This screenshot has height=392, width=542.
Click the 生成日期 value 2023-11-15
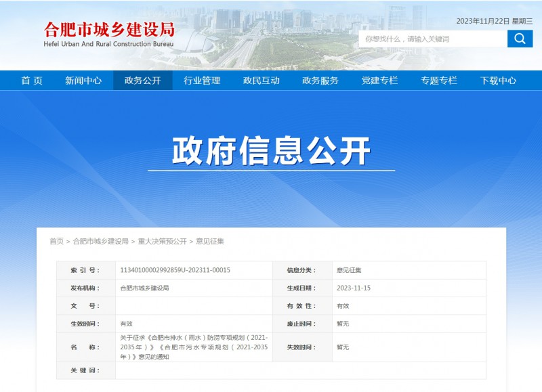tap(353, 288)
